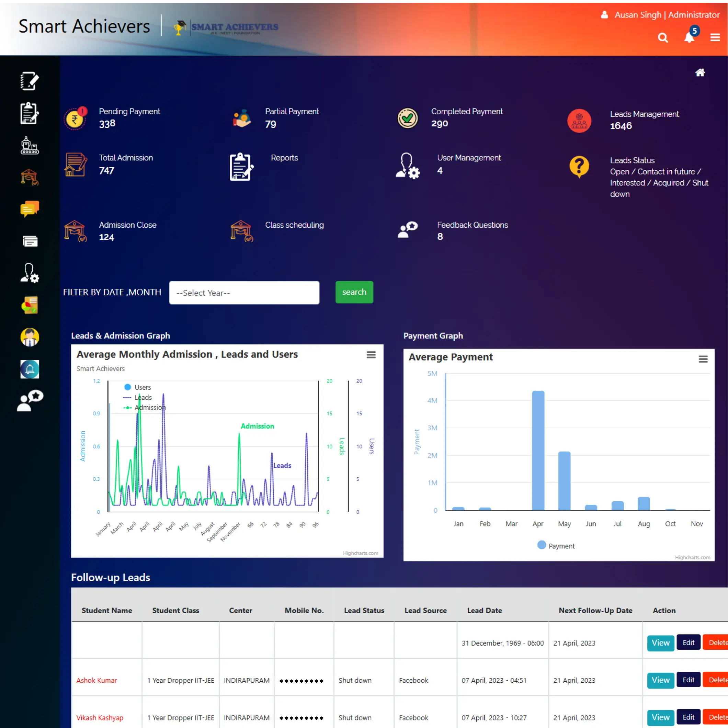Click View for Ashok Kumar
Screen dimensions: 728x728
(x=660, y=680)
